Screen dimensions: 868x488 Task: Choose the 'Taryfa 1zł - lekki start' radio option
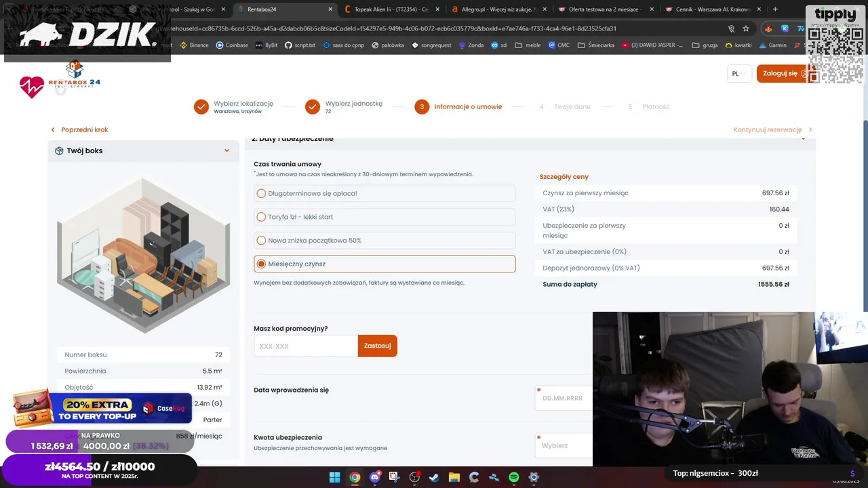click(384, 217)
